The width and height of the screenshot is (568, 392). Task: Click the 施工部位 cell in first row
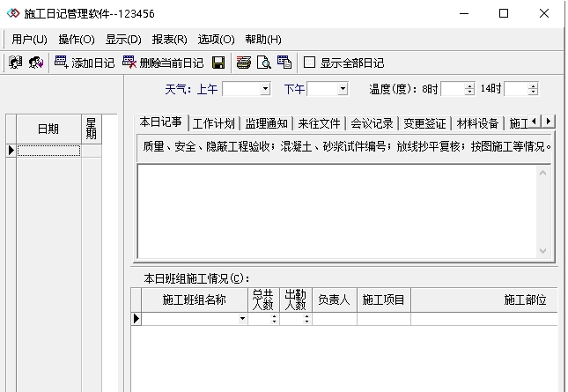[x=484, y=319]
